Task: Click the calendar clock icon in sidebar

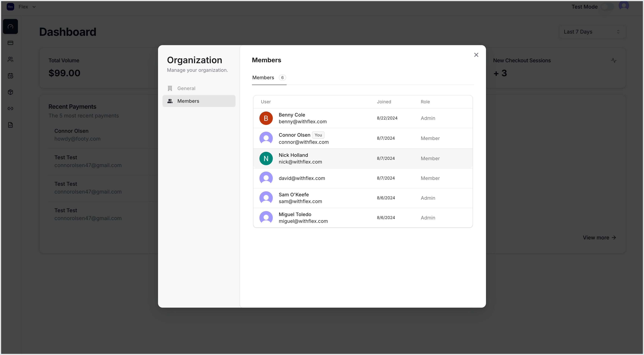Action: pyautogui.click(x=10, y=76)
